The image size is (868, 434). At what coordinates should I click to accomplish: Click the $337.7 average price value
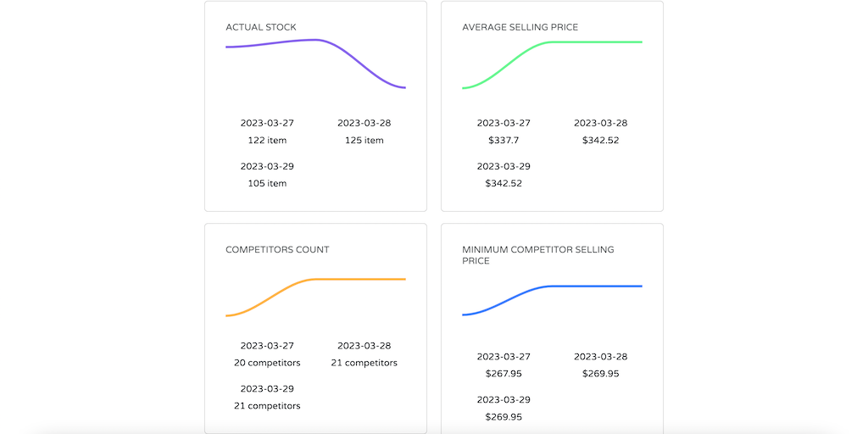pyautogui.click(x=504, y=141)
